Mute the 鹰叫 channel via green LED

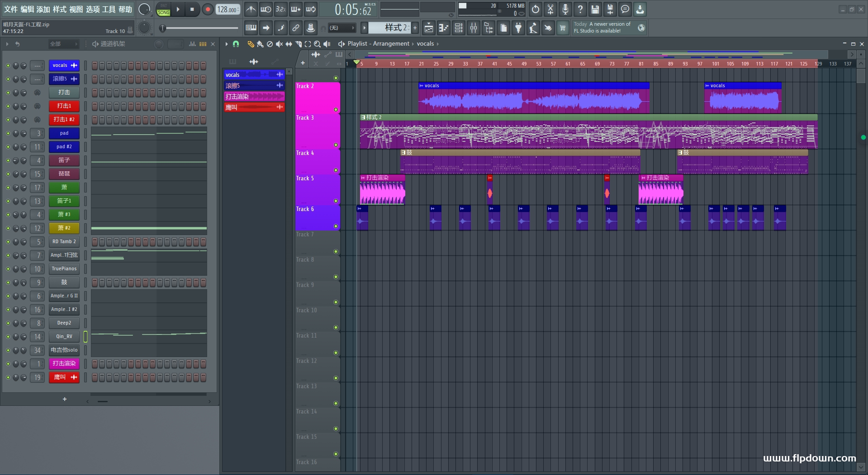coord(8,377)
